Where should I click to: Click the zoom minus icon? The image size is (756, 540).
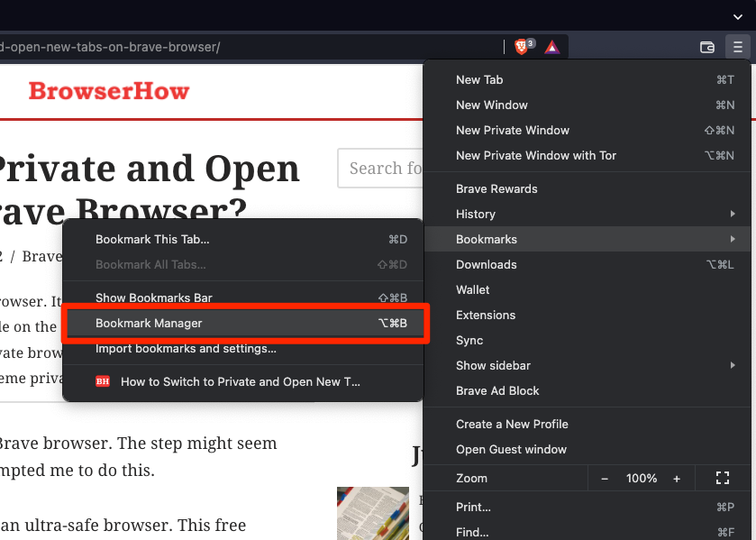tap(605, 478)
